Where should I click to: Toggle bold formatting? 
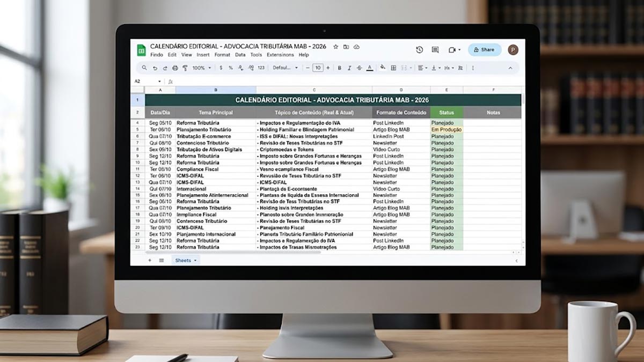(339, 68)
